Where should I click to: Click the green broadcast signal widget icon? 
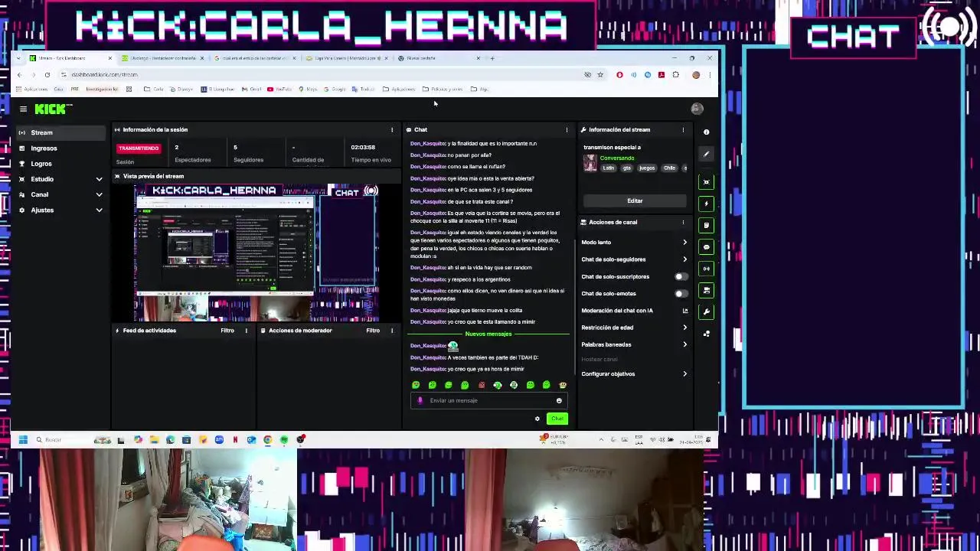[x=706, y=269]
